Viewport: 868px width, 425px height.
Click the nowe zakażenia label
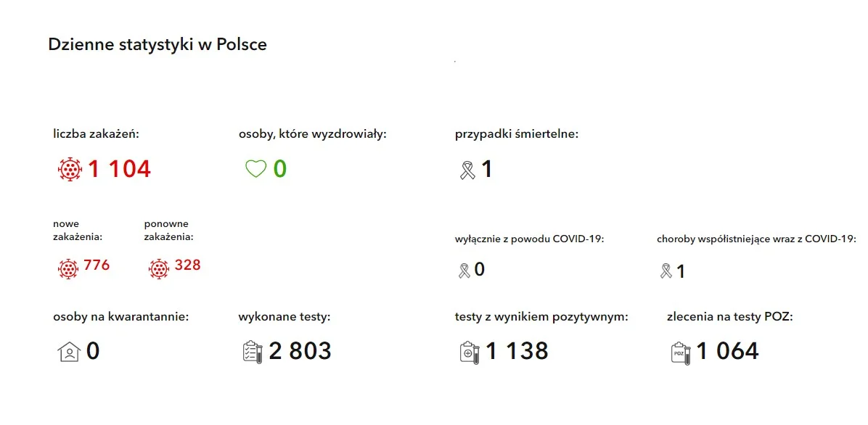pos(78,231)
